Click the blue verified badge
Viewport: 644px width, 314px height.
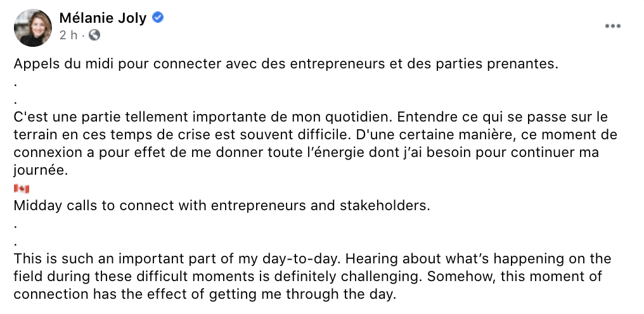(158, 18)
